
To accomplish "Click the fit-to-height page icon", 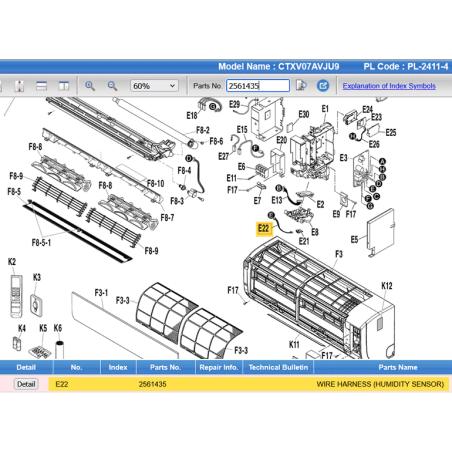I will [x=19, y=86].
